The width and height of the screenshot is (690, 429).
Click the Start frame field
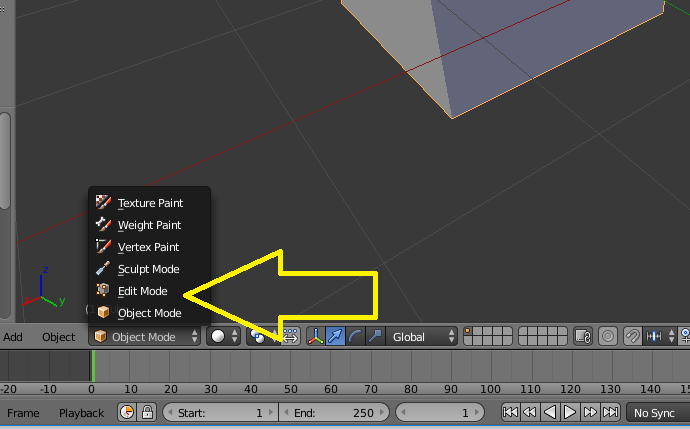pyautogui.click(x=218, y=412)
